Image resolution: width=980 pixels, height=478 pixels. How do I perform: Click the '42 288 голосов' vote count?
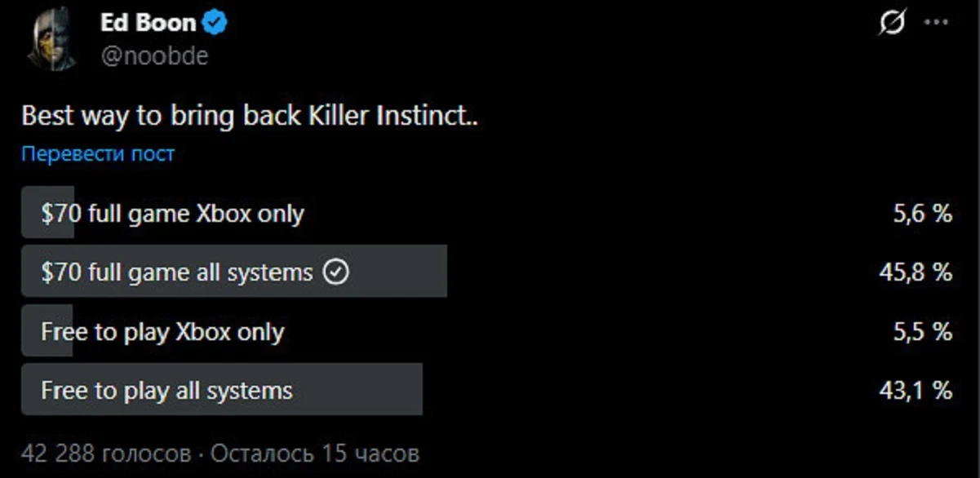click(x=106, y=454)
